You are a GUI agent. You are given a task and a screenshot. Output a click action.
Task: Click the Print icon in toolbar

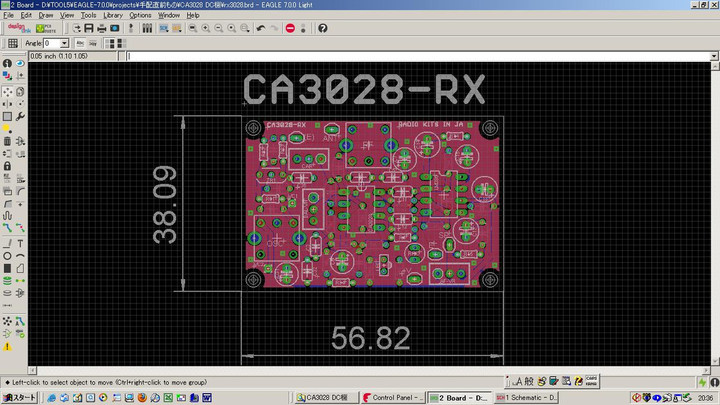coord(102,28)
